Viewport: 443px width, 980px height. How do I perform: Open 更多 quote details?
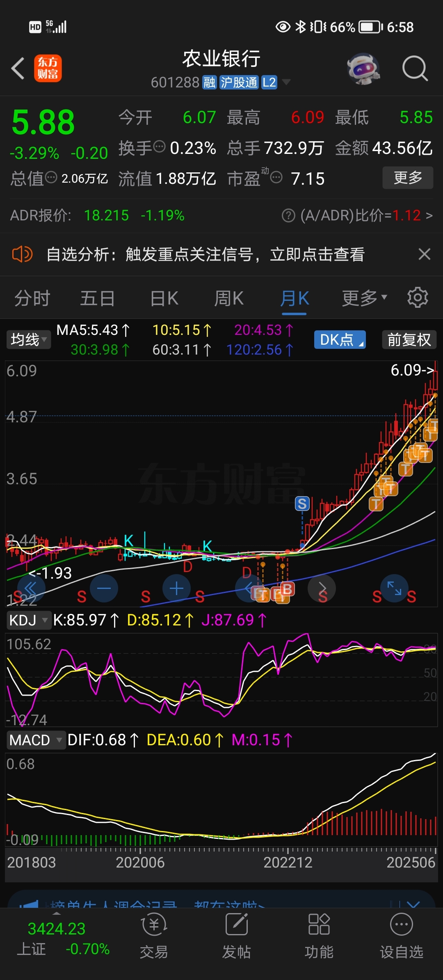click(408, 178)
